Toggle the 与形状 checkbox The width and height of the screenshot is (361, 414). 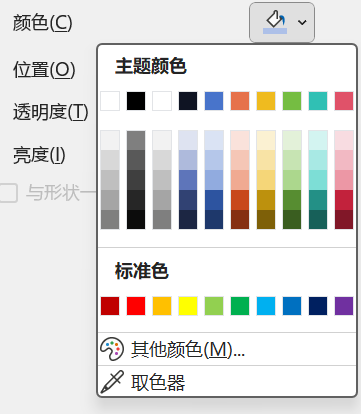click(x=8, y=193)
